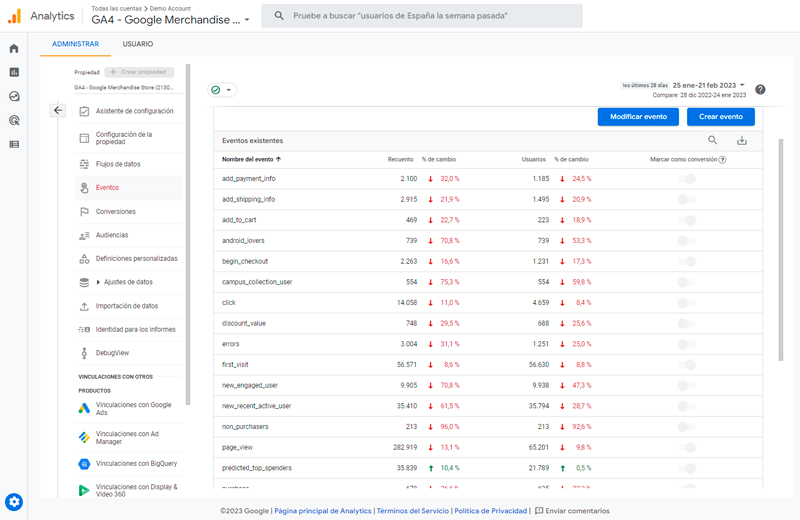Screen dimensions: 800x520
Task: Toggle conversion for first_visit
Action: (687, 365)
